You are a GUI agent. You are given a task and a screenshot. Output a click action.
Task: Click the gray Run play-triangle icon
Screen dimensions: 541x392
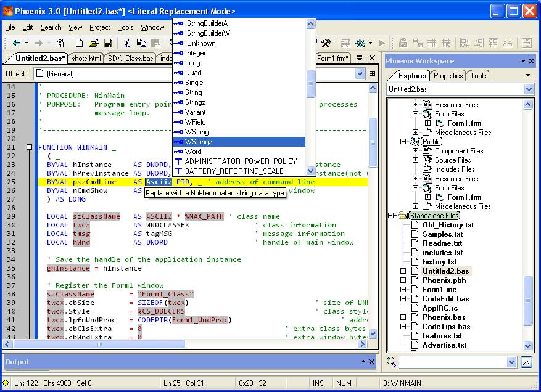coord(382,43)
